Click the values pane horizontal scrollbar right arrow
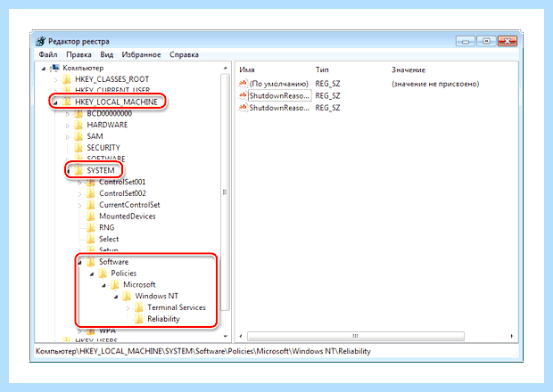The height and width of the screenshot is (392, 553). click(511, 337)
